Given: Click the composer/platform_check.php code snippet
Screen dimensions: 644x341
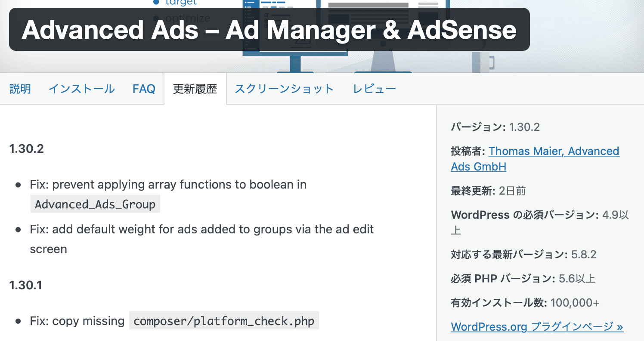Looking at the screenshot, I should point(224,321).
